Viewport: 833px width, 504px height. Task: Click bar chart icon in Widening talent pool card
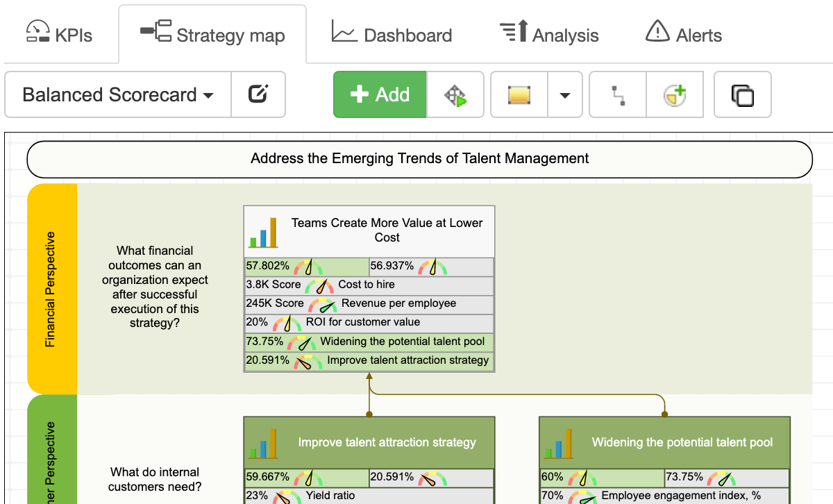(559, 443)
